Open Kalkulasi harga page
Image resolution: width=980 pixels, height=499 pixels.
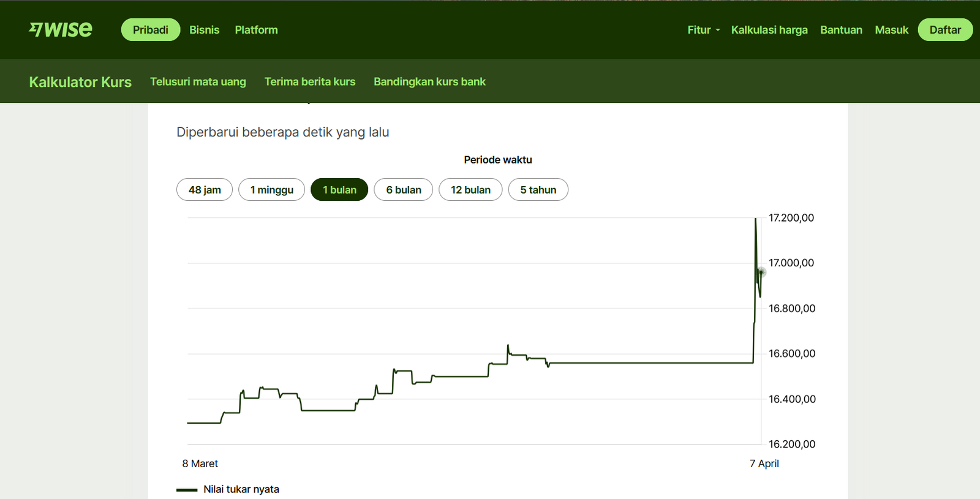click(769, 30)
